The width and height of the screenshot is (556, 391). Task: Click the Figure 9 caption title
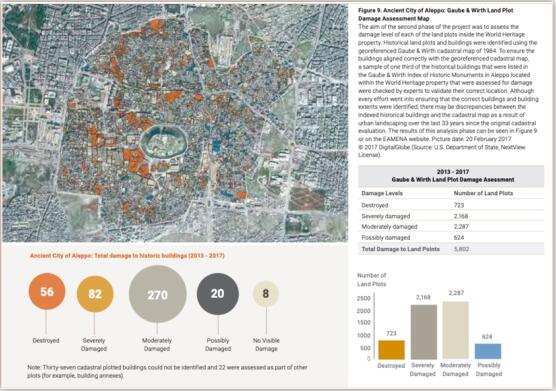pyautogui.click(x=436, y=14)
